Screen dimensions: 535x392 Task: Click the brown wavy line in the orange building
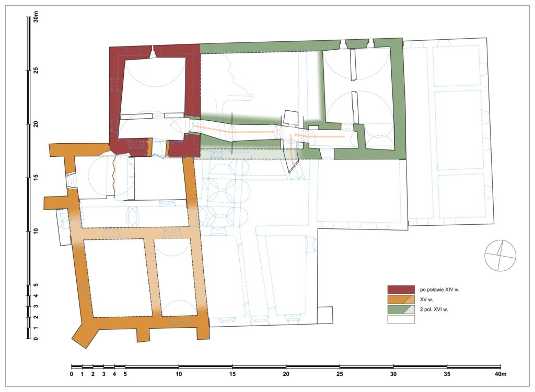tap(113, 177)
